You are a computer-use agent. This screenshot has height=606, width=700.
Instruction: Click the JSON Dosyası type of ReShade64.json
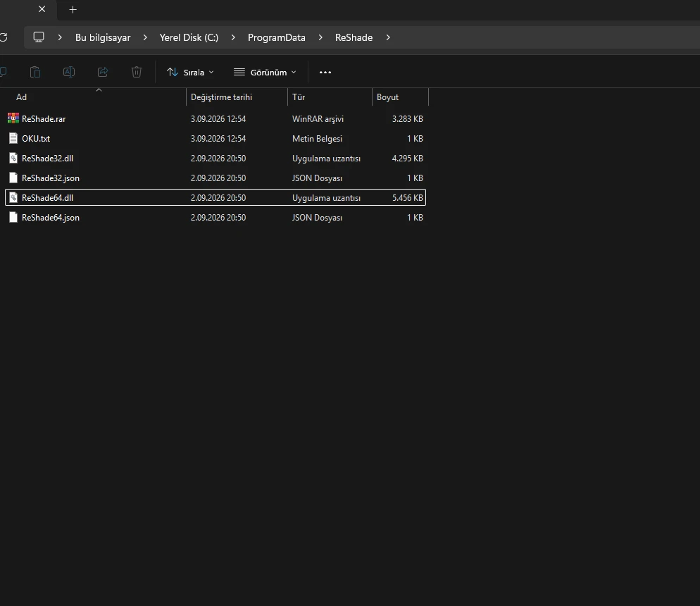tap(317, 218)
